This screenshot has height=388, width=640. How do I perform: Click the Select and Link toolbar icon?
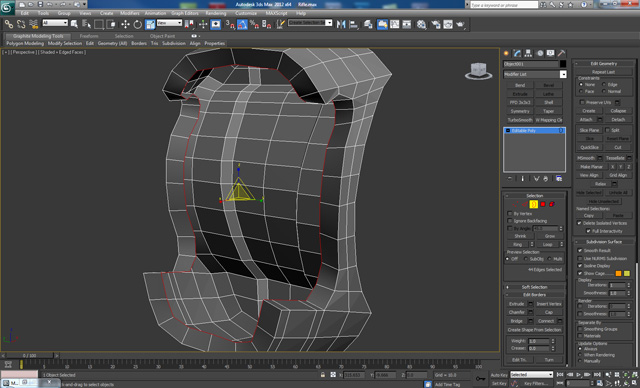9,24
